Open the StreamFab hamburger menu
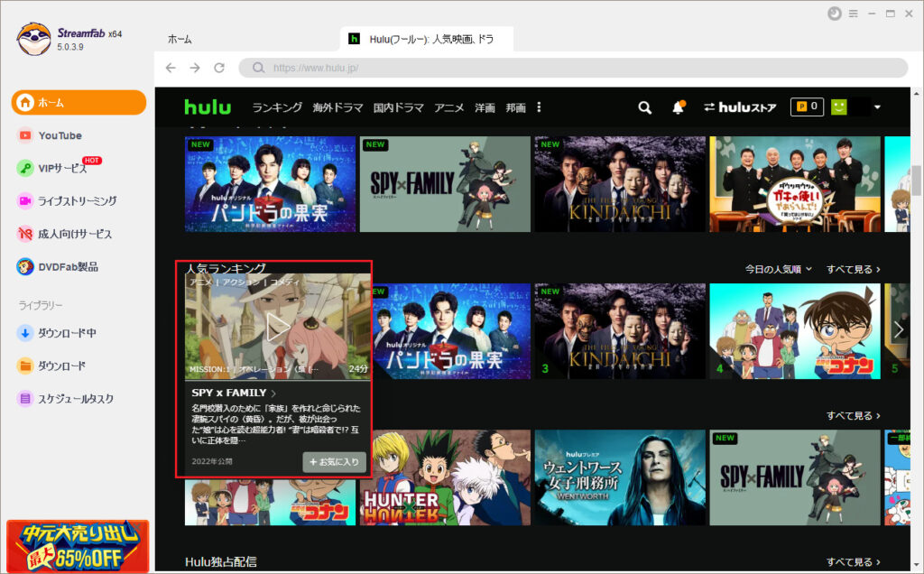 (854, 14)
